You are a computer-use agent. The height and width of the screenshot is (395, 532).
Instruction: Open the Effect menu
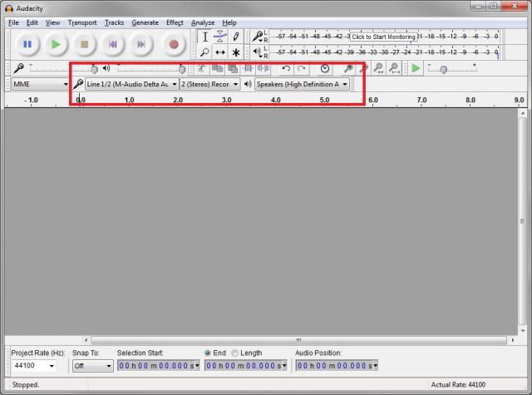coord(175,22)
